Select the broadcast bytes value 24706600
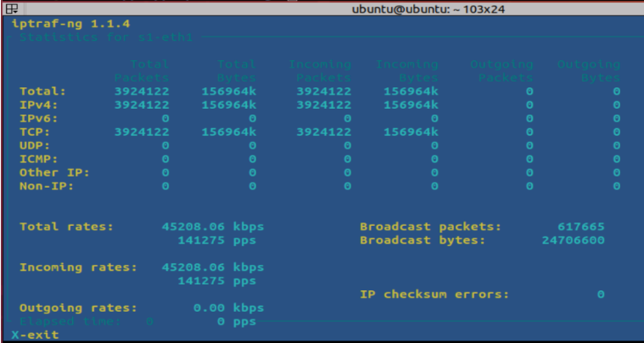 point(574,240)
